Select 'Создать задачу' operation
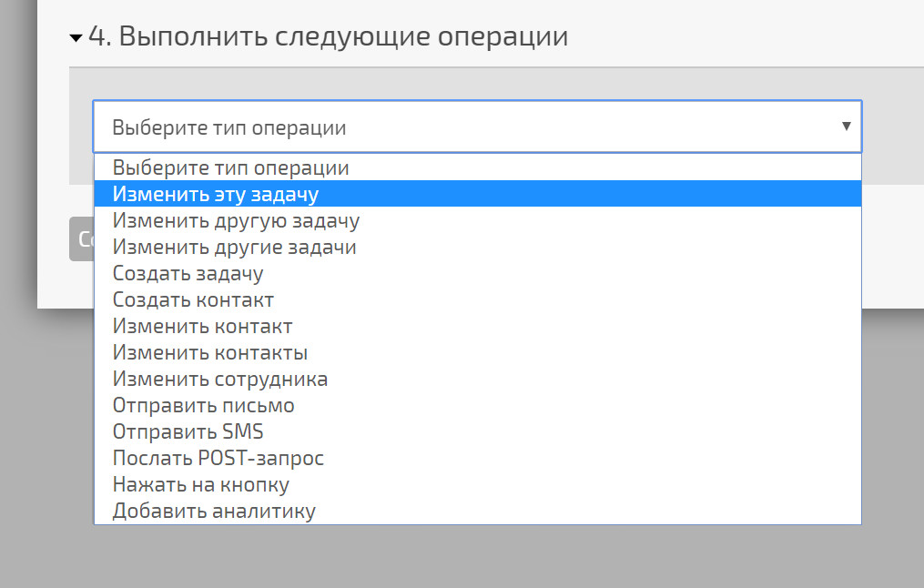The image size is (924, 588). (x=478, y=273)
